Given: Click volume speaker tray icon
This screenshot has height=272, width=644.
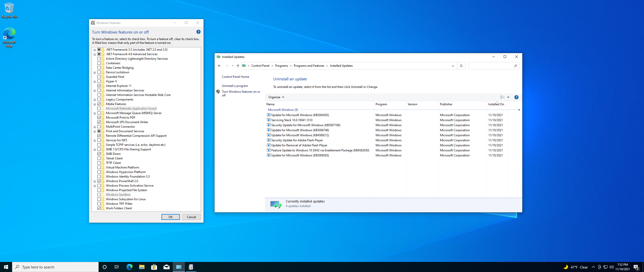Looking at the screenshot, I should coord(611,267).
